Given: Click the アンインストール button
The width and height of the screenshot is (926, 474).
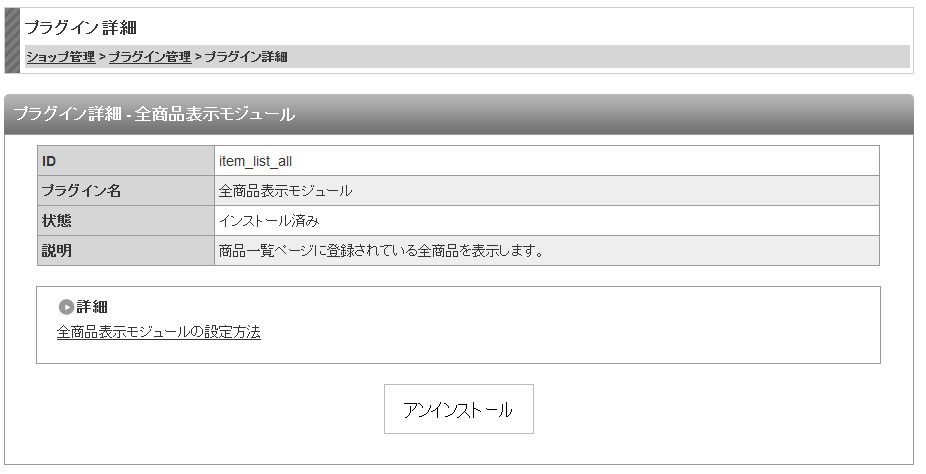Looking at the screenshot, I should 458,409.
